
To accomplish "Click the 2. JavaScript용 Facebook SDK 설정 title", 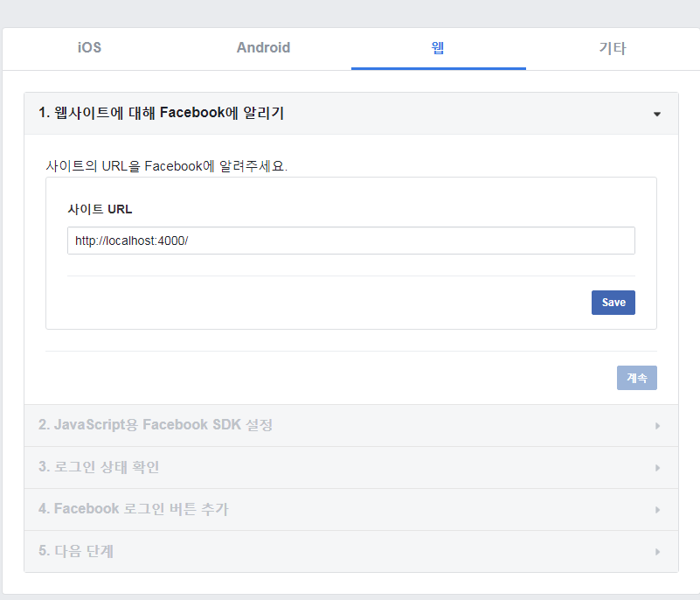I will 156,425.
